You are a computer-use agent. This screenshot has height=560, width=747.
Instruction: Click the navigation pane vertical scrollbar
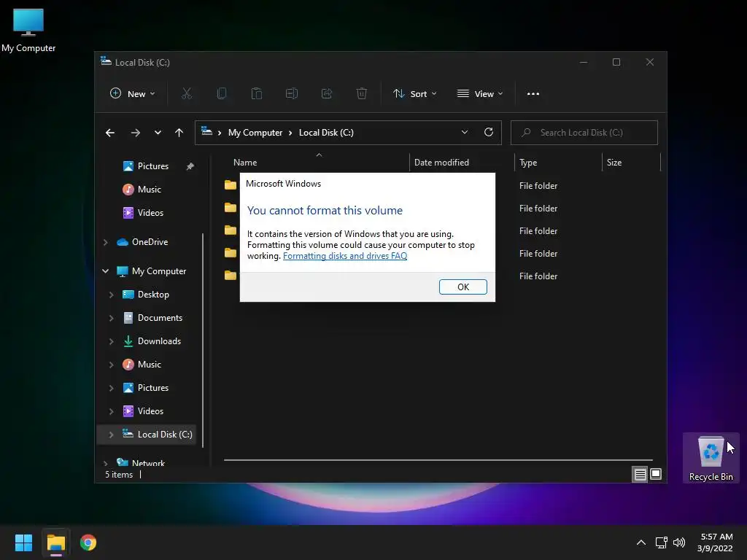203,340
